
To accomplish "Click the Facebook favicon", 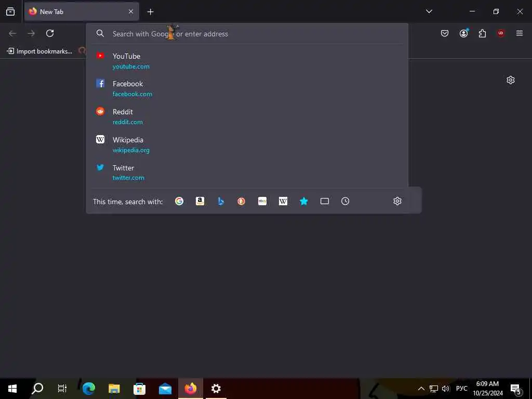I will point(100,83).
